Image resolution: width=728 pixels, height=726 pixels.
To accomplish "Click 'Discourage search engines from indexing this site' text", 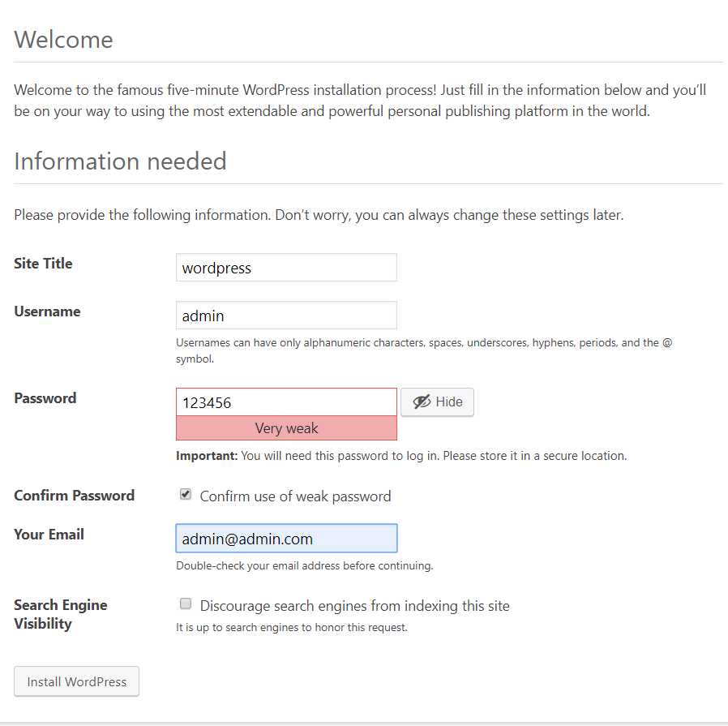I will (355, 606).
